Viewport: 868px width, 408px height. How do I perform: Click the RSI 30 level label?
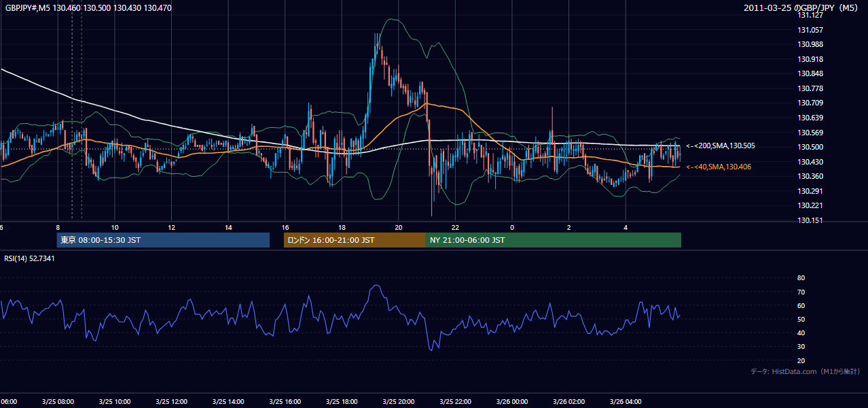(801, 347)
